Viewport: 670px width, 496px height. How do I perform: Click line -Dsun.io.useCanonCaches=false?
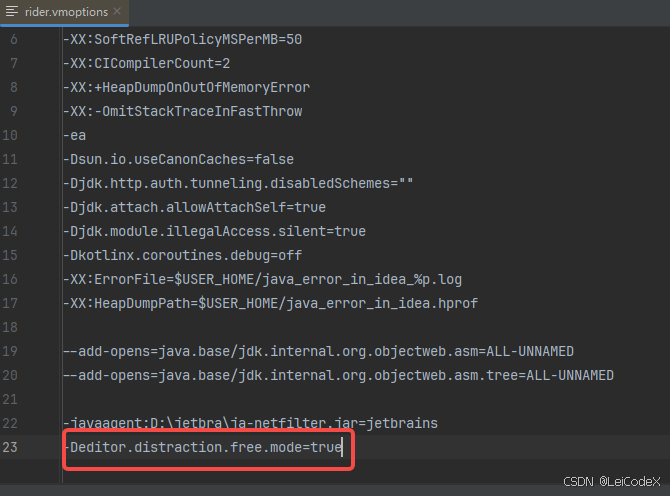(x=178, y=159)
